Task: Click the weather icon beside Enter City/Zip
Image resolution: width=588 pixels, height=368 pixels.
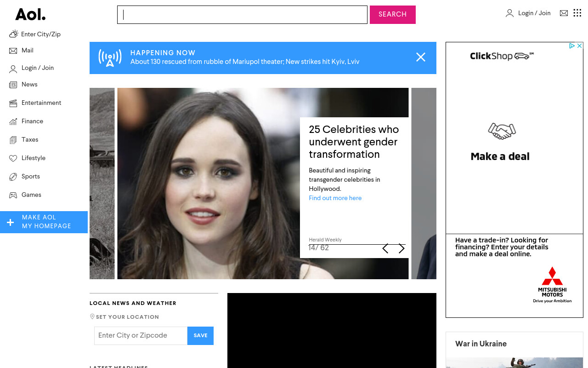Action: [x=13, y=34]
